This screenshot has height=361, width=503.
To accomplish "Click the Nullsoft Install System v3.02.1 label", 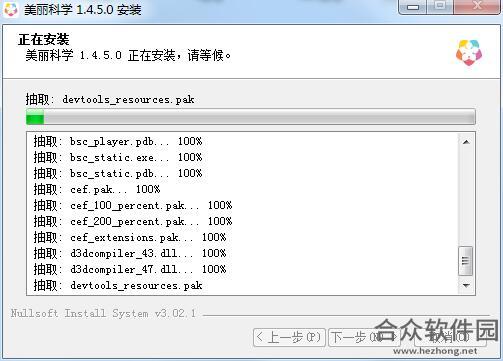I will (103, 313).
